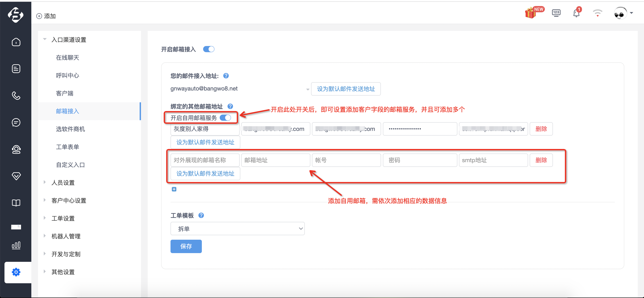Viewport: 644px width, 298px height.
Task: Select 在线聊天 in the settings menu
Action: (68, 58)
